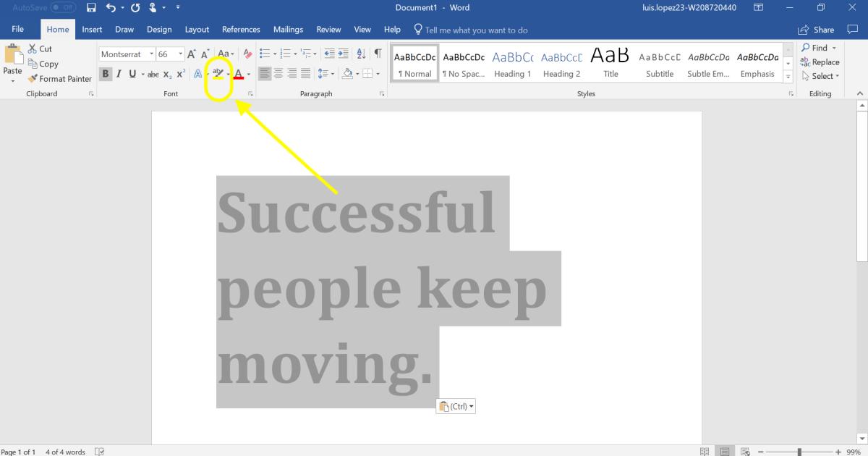Open the Line Spacing dropdown arrow

[331, 73]
